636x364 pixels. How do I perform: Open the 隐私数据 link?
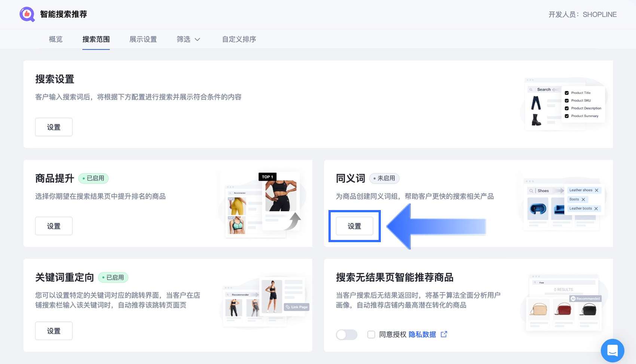click(x=422, y=334)
